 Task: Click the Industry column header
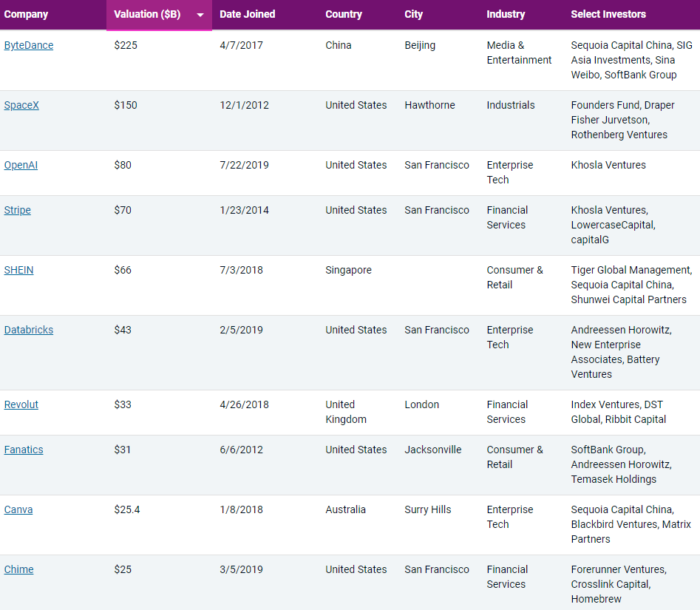tap(506, 14)
